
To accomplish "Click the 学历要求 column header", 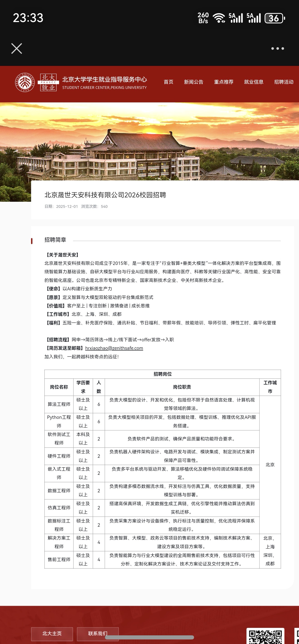I will click(x=83, y=387).
